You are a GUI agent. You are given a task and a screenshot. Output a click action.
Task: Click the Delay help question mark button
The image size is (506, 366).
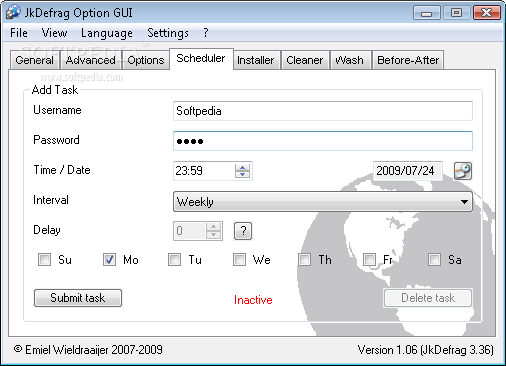[x=243, y=231]
